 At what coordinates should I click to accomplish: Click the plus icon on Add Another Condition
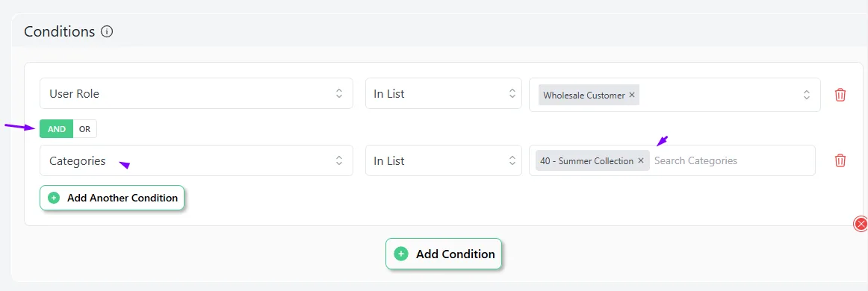(54, 198)
